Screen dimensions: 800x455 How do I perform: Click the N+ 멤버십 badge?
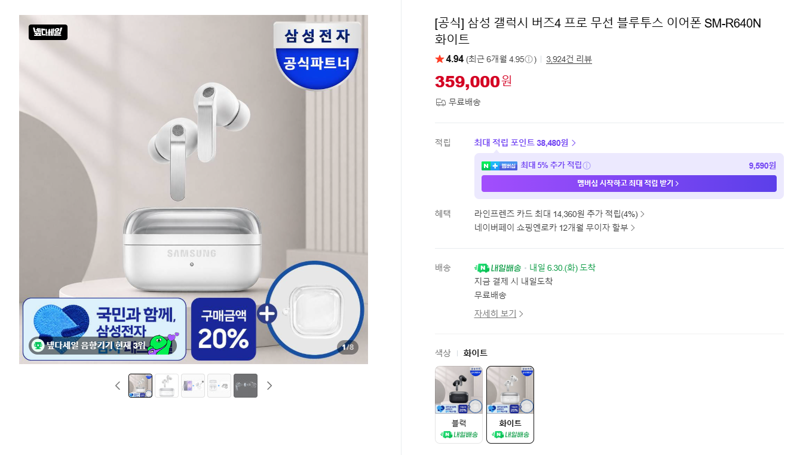tap(499, 166)
